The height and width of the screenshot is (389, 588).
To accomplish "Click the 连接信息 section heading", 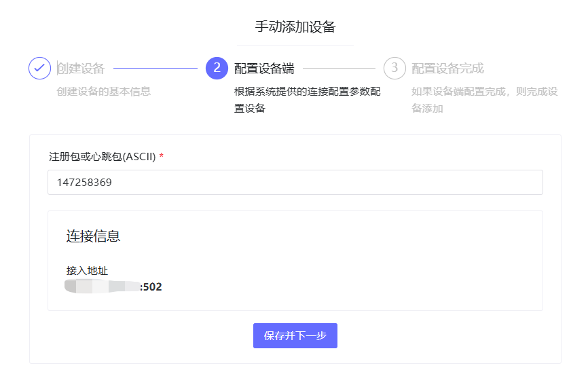I will [x=93, y=236].
